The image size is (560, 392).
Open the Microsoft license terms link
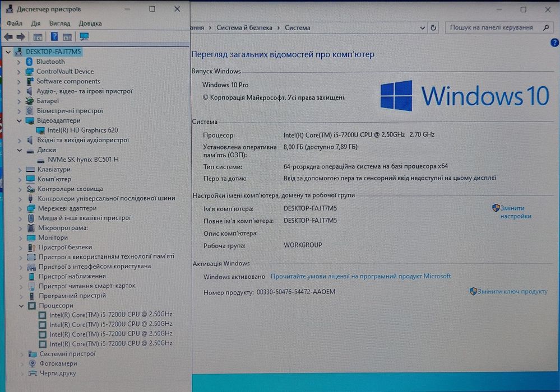[x=360, y=277]
